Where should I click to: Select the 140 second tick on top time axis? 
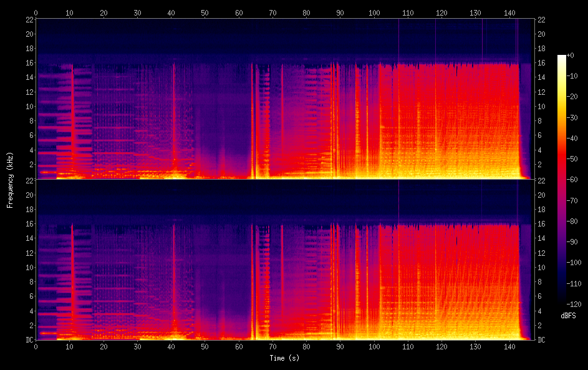[x=509, y=12]
